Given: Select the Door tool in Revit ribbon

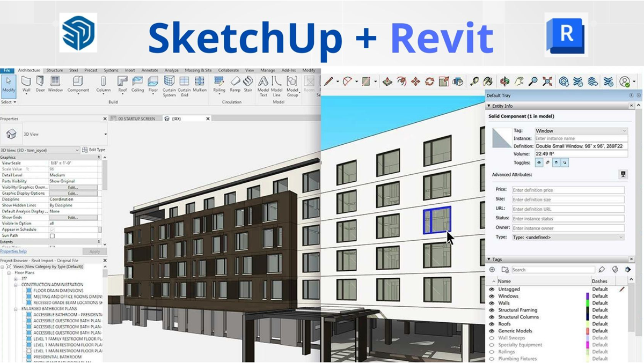Looking at the screenshot, I should (40, 84).
